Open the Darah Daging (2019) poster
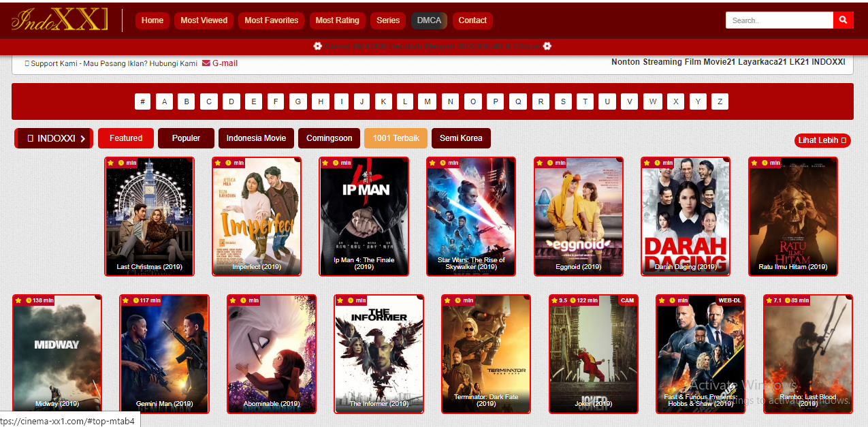This screenshot has height=427, width=868. [x=686, y=217]
